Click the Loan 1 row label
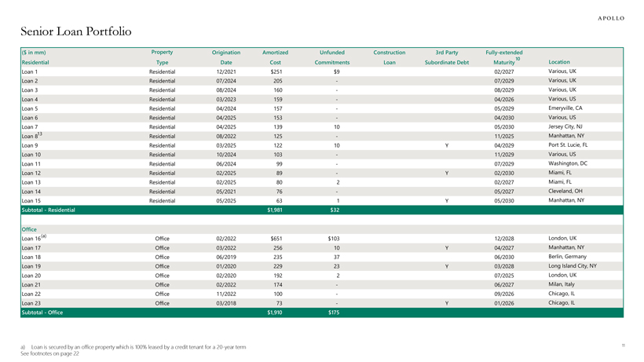This screenshot has width=644, height=362. (30, 71)
